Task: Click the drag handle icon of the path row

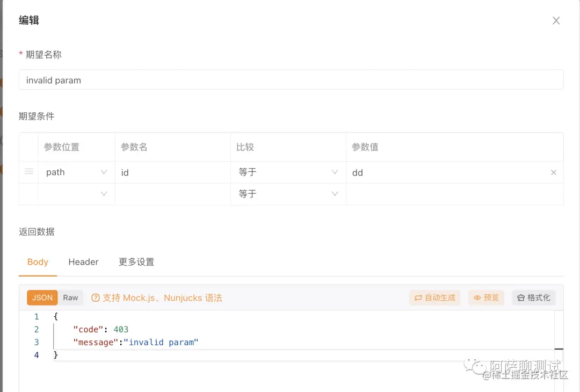Action: tap(29, 172)
